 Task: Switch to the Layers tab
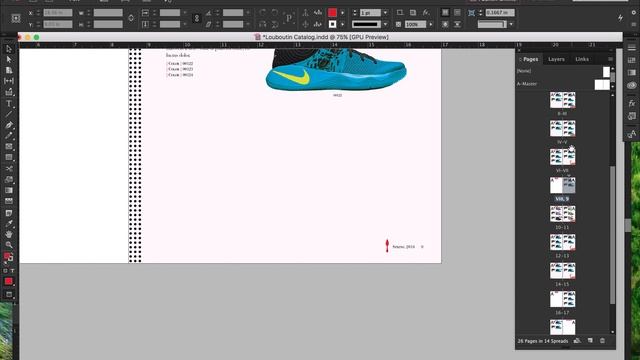(x=556, y=59)
